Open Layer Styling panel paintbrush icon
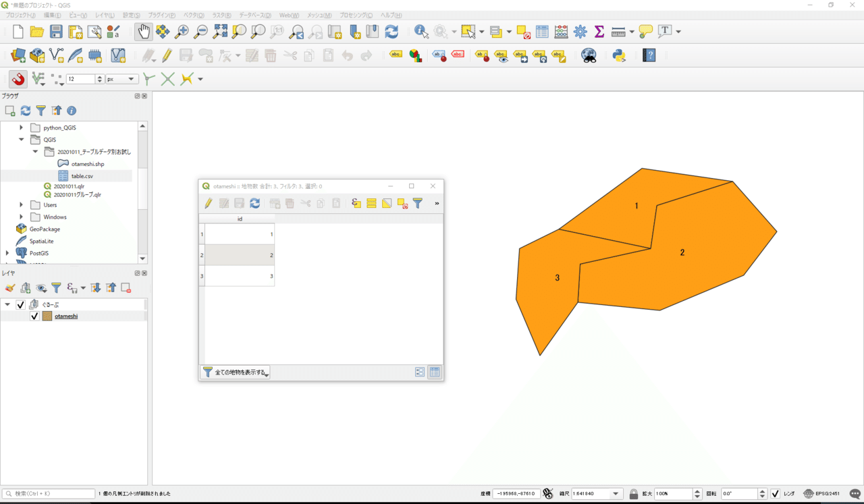The image size is (864, 504). coord(10,288)
